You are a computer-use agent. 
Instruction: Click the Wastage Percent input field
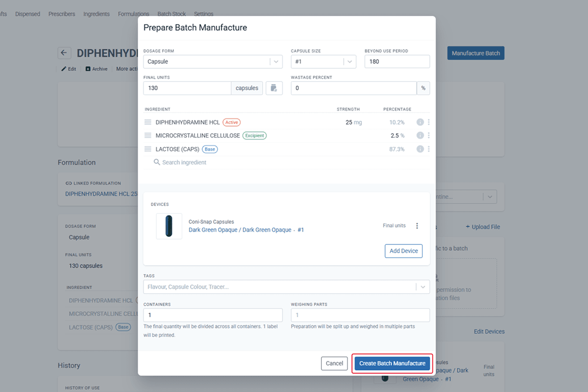click(354, 88)
